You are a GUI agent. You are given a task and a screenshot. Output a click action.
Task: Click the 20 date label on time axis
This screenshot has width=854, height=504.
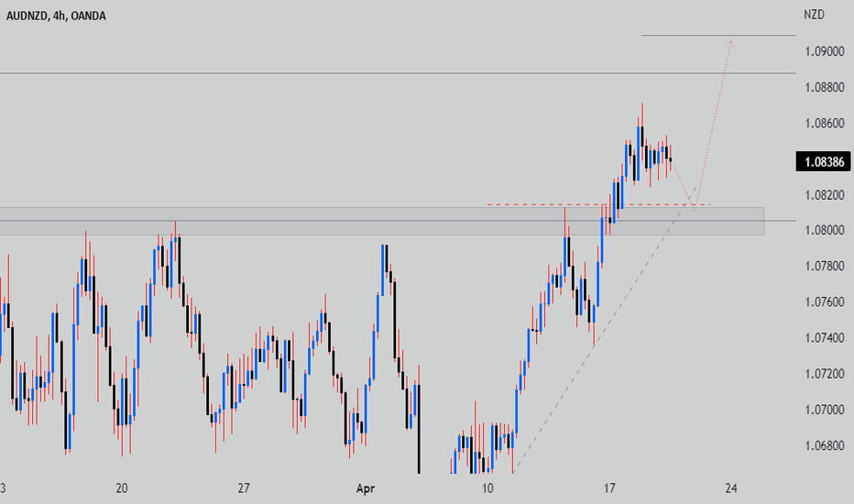tap(122, 488)
